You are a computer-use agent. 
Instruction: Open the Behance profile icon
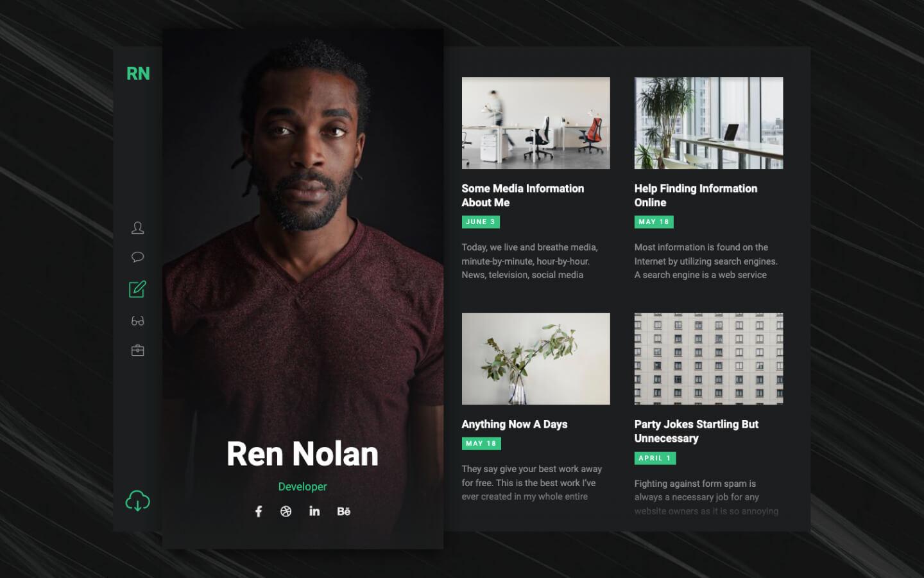343,511
